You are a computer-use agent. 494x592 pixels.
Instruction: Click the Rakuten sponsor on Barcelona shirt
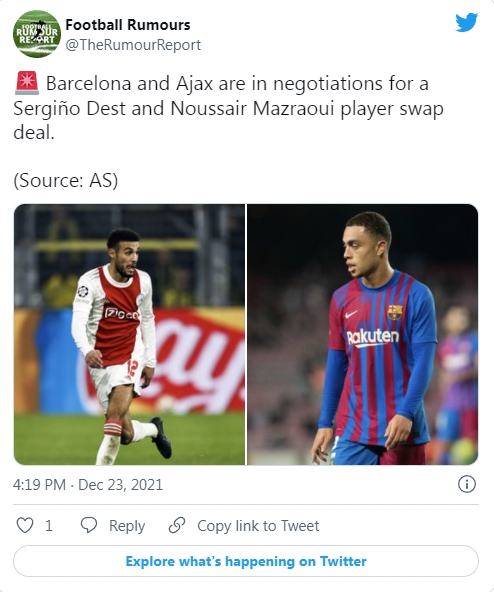click(372, 337)
